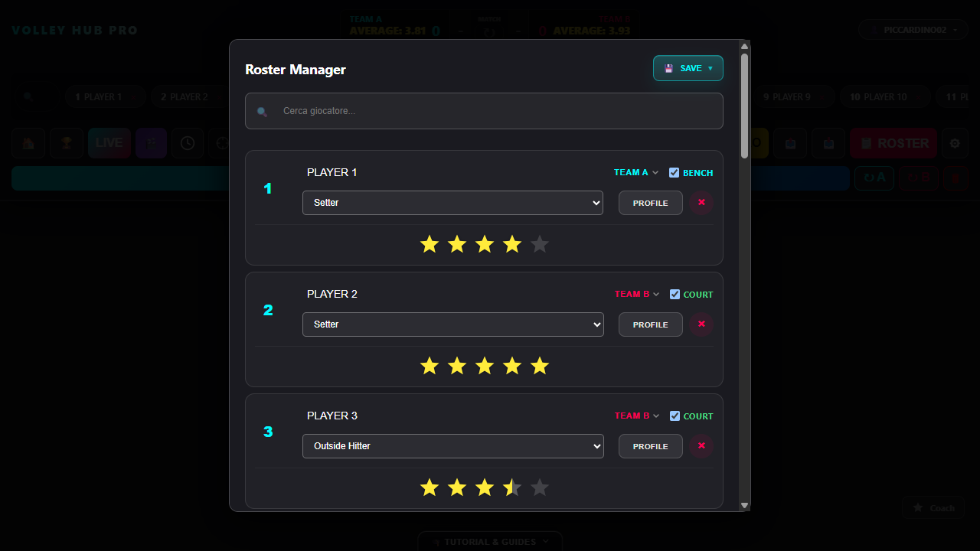Click the fifth star for Player 2
The height and width of the screenshot is (551, 980).
tap(540, 366)
